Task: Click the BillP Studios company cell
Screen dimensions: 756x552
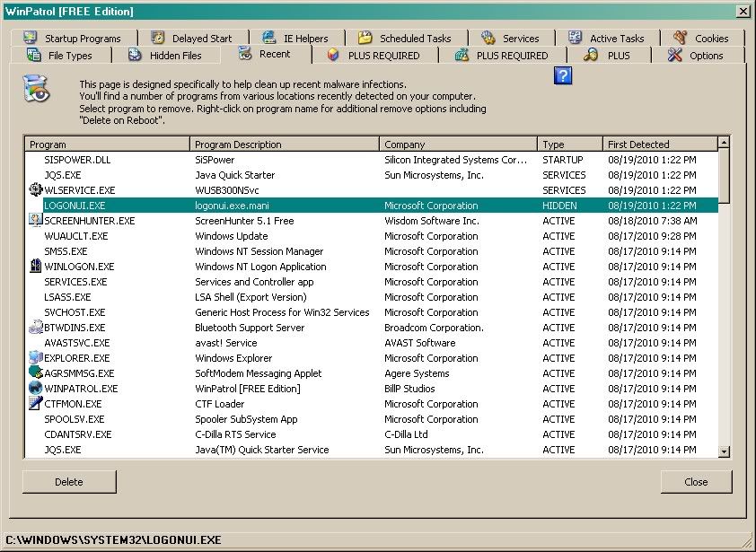Action: (x=409, y=389)
